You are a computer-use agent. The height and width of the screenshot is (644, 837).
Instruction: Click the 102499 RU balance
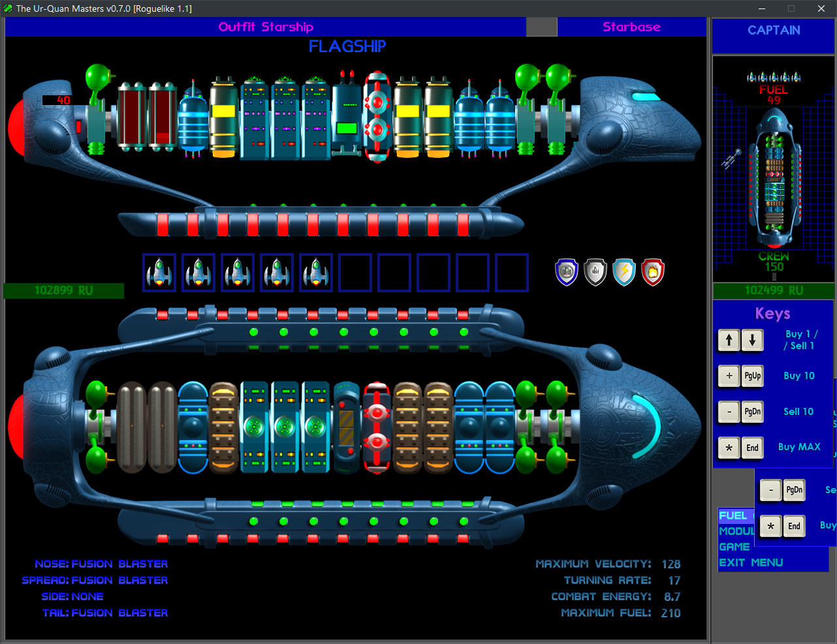pos(774,290)
